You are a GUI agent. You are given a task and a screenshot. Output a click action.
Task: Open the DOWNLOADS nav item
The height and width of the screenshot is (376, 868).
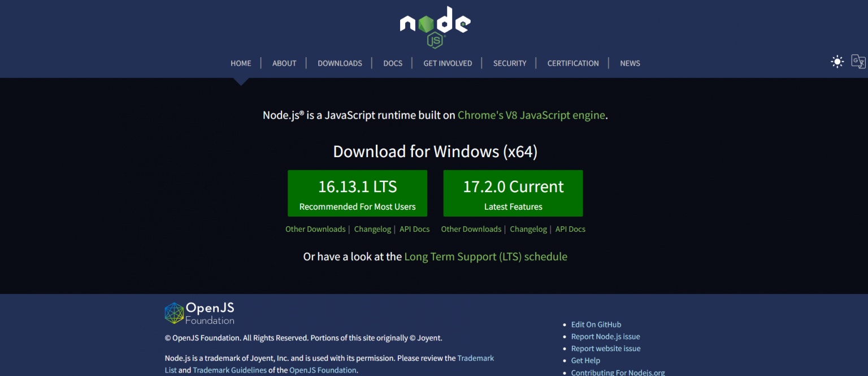pos(340,63)
